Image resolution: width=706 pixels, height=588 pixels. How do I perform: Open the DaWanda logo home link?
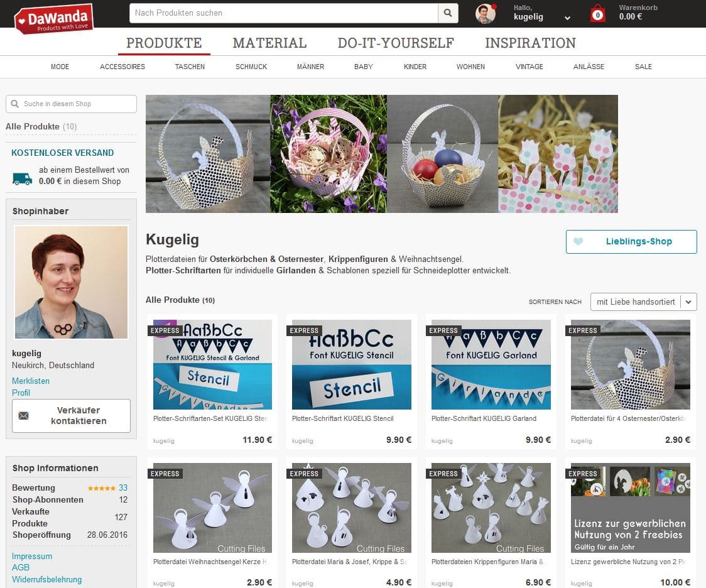[x=53, y=19]
